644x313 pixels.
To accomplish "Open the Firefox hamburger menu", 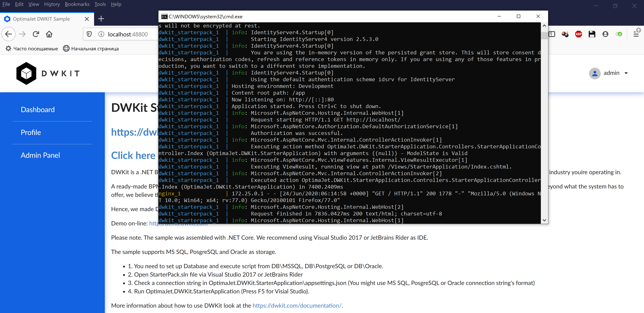I will click(636, 34).
